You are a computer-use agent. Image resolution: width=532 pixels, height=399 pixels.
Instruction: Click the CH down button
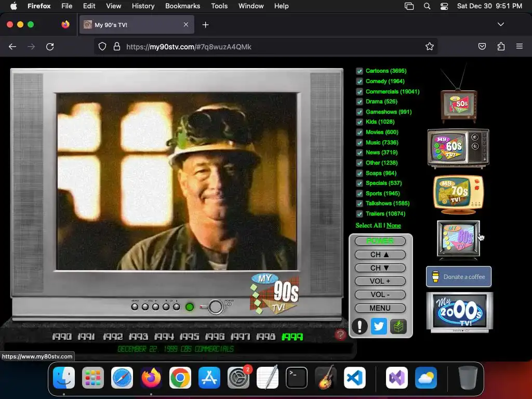[380, 268]
